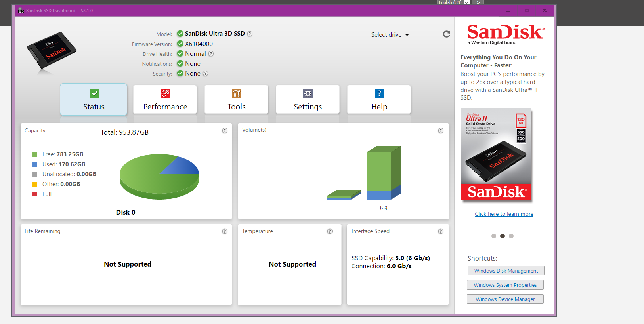
Task: Open help for Drive Health
Action: tap(211, 54)
